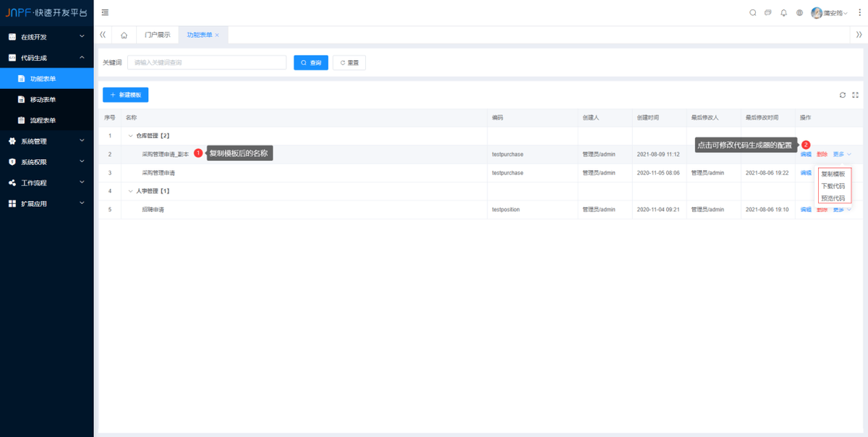The image size is (868, 437).
Task: Click the search magnifier icon in header
Action: click(752, 12)
